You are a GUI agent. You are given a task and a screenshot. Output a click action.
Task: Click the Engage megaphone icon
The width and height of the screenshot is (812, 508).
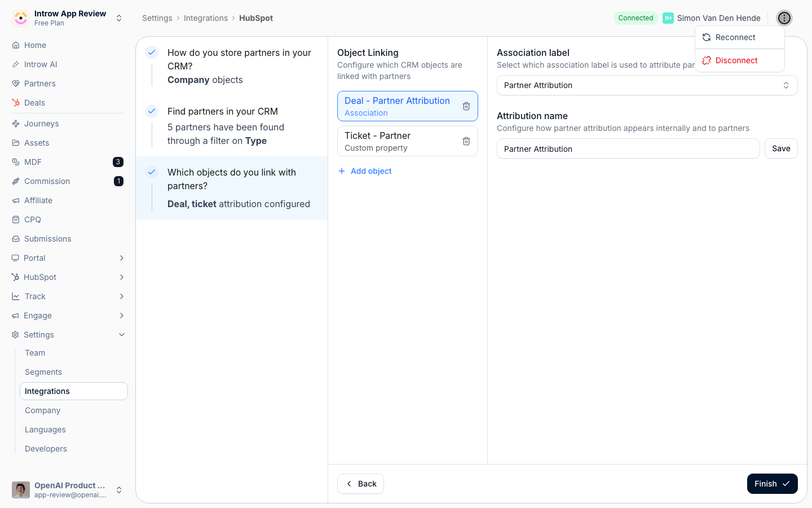[x=15, y=316]
